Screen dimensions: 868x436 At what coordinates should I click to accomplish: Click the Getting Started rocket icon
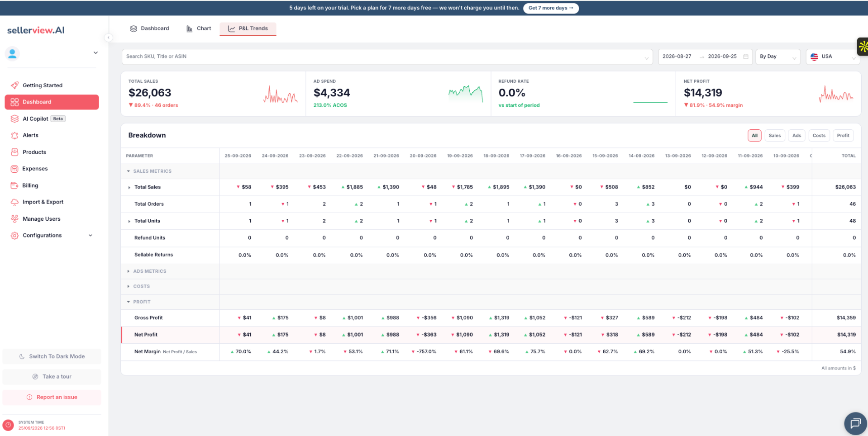click(14, 85)
